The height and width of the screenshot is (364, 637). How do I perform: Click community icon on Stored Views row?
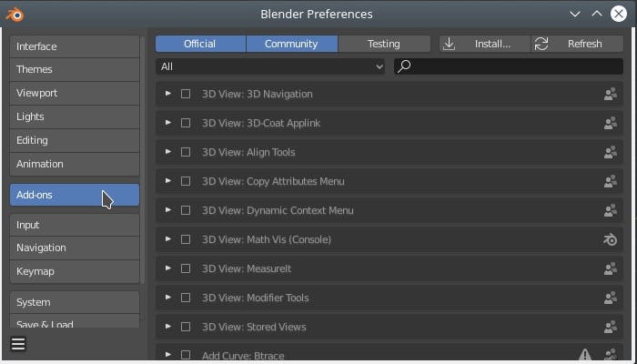click(x=611, y=327)
